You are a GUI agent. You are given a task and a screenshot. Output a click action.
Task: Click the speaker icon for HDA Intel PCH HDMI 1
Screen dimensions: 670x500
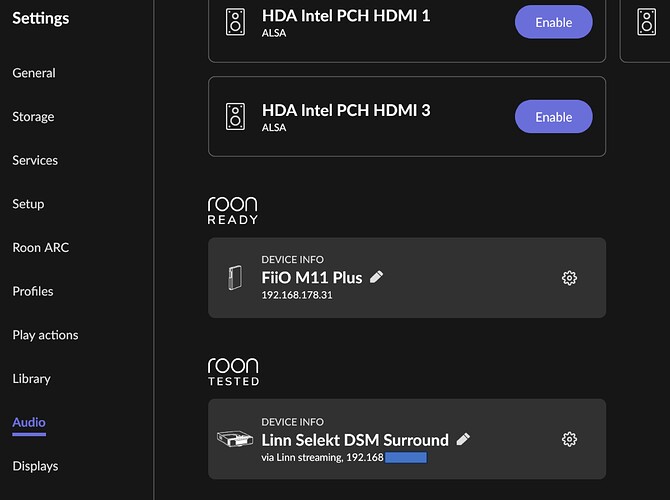click(235, 22)
